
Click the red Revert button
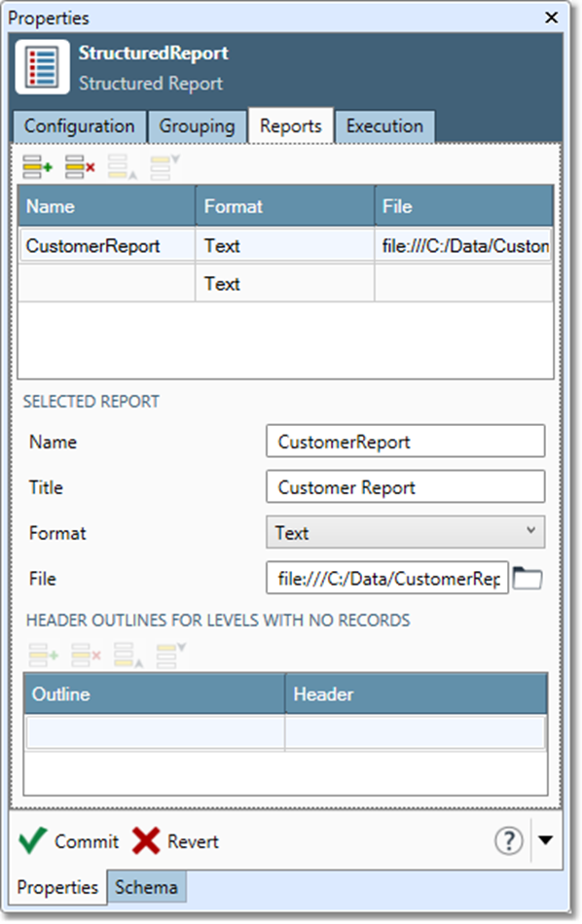(148, 841)
